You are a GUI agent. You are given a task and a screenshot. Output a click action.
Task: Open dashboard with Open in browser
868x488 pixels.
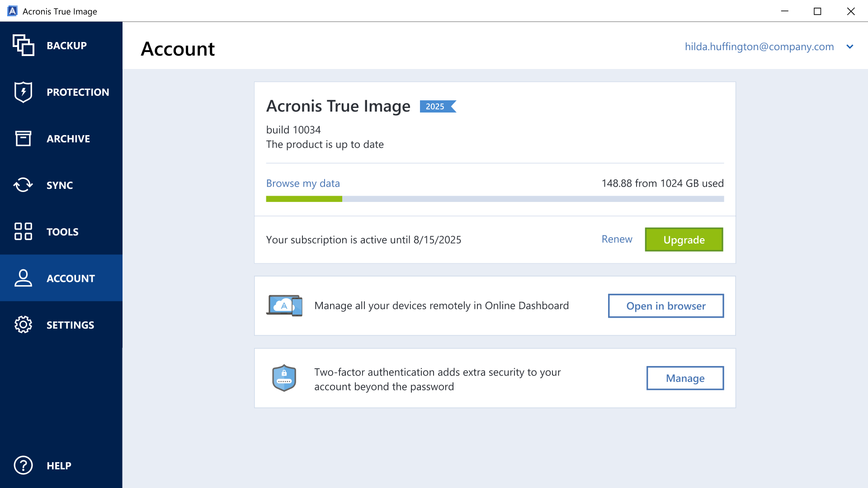(x=665, y=305)
